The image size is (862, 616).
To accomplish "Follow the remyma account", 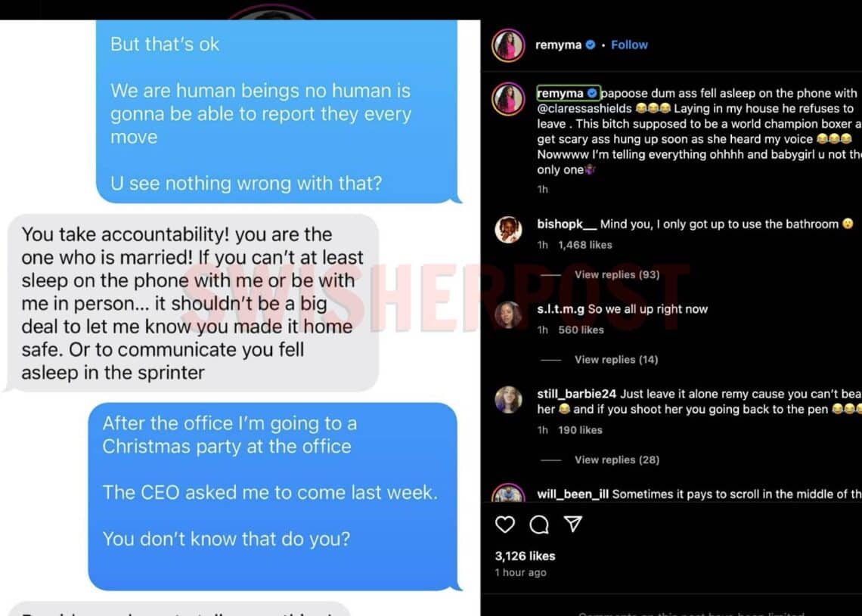I will click(629, 45).
